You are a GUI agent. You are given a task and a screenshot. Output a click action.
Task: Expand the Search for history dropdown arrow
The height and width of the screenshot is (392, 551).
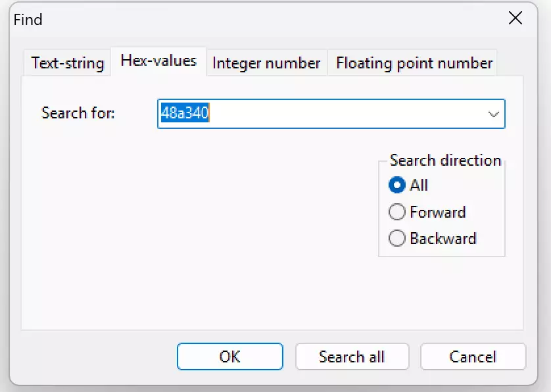[494, 114]
